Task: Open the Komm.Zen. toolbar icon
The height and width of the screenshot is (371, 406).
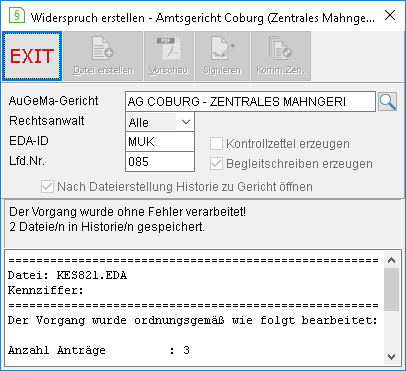Action: (x=281, y=56)
